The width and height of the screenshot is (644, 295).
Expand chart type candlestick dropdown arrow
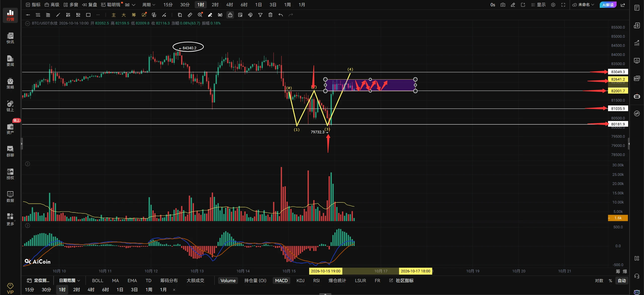(134, 5)
